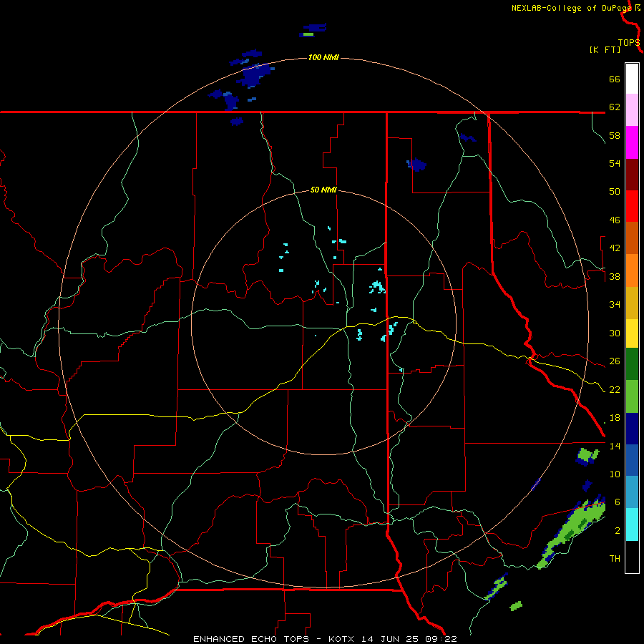
Task: Click the "46" legend value
Action: 615,220
